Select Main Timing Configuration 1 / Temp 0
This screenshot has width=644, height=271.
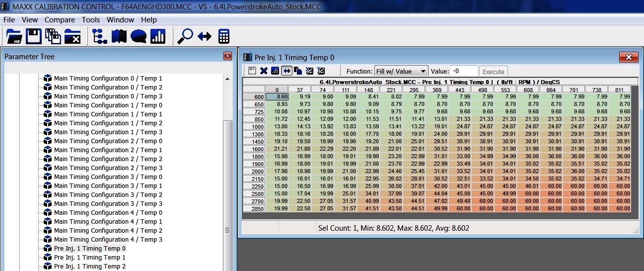pos(108,105)
